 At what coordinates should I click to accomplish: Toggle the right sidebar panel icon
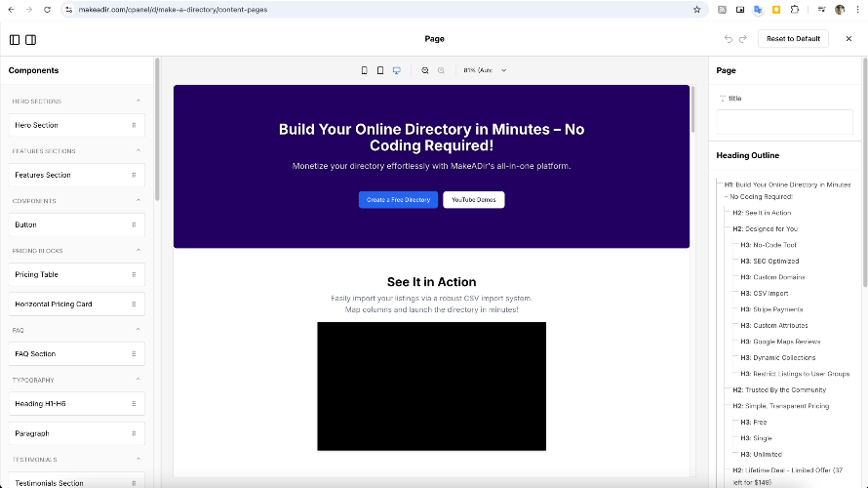(x=31, y=40)
